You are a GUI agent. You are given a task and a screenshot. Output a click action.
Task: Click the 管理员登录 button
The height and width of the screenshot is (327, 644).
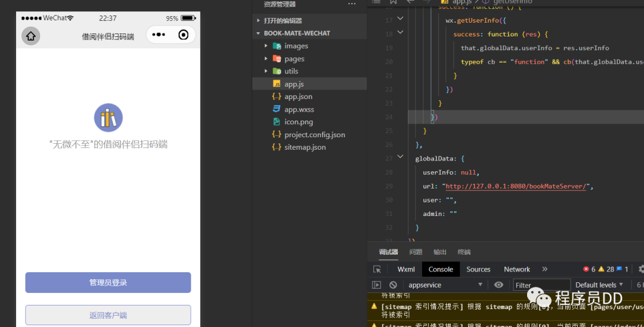pyautogui.click(x=108, y=282)
